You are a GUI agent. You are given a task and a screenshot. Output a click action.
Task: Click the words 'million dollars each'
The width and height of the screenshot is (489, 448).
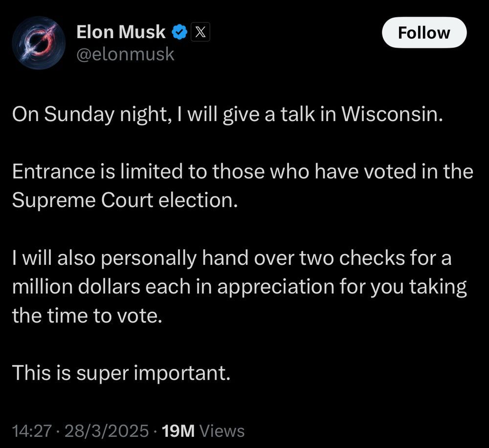click(101, 287)
